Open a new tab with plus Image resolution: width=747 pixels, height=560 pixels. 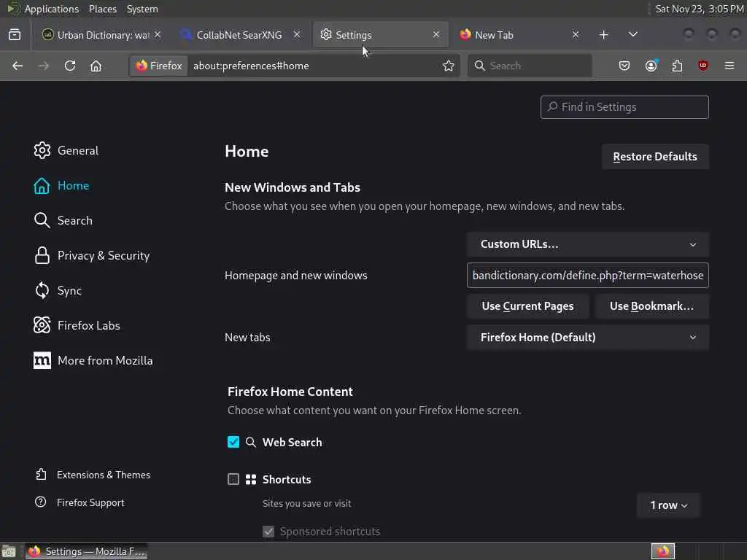coord(603,35)
